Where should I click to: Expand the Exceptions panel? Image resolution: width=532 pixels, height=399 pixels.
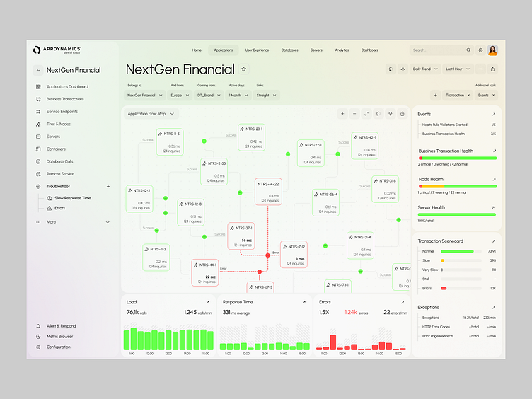coord(494,308)
